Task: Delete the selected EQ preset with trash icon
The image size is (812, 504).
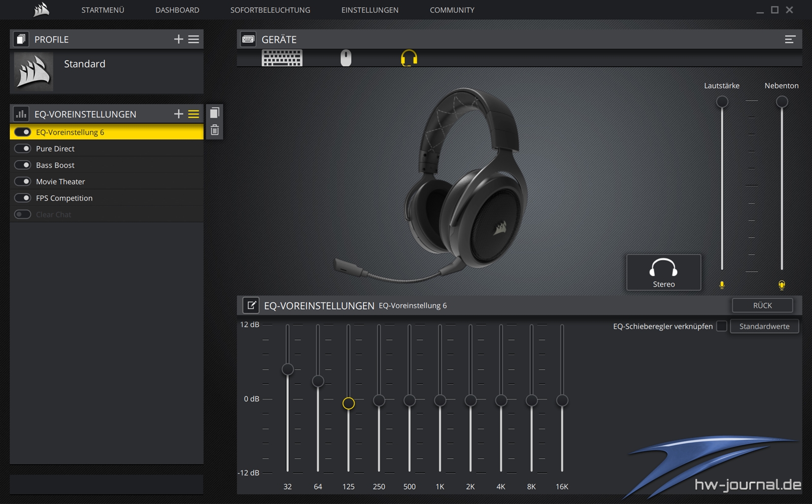Action: [215, 130]
